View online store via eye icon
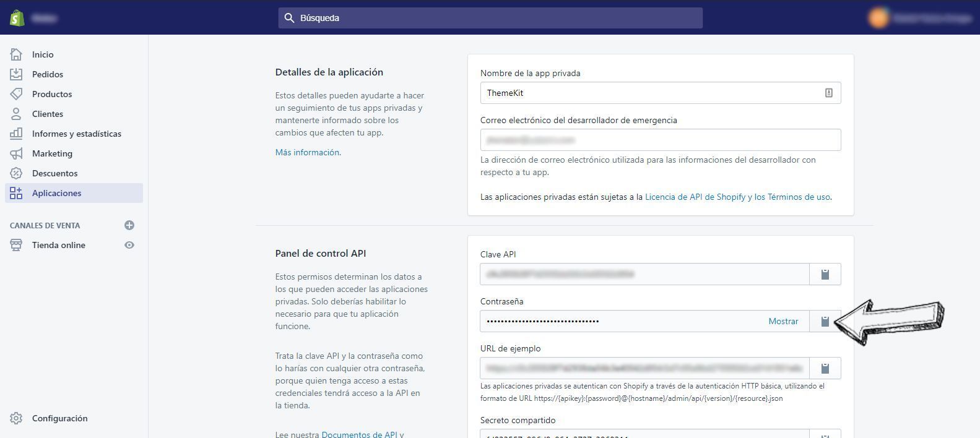The image size is (980, 438). (129, 245)
